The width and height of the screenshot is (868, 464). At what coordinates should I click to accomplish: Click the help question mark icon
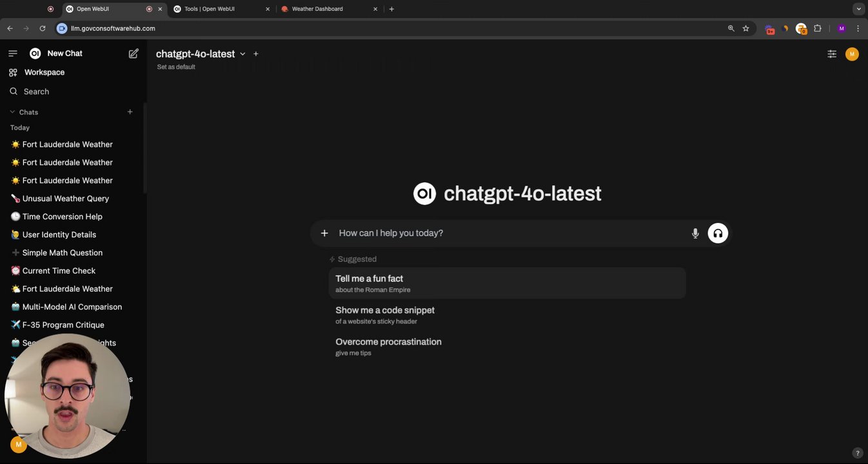coord(857,453)
